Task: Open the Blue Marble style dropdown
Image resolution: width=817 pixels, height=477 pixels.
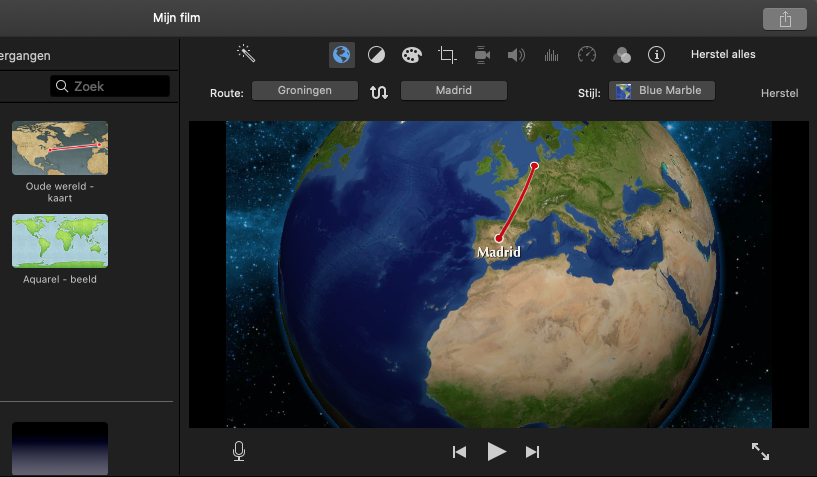Action: [662, 91]
